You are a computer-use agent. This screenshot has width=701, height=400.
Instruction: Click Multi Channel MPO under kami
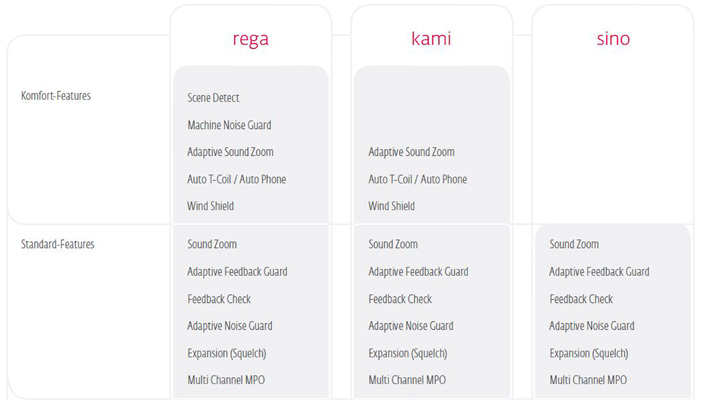click(x=407, y=380)
